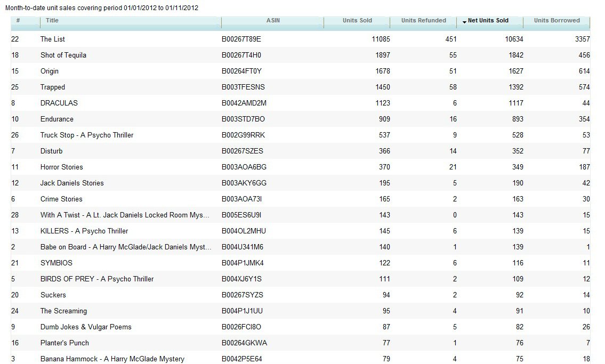The width and height of the screenshot is (605, 364).
Task: Select units refunded value 451
Action: 450,39
